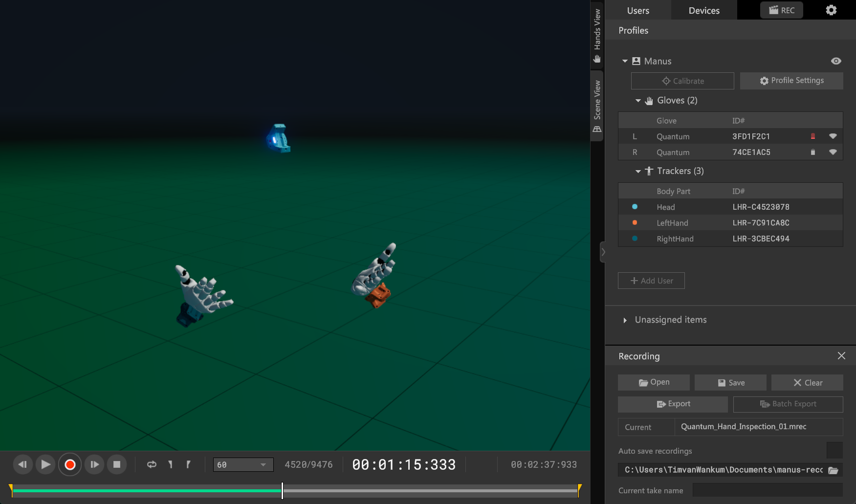Click the red record button

(x=70, y=464)
